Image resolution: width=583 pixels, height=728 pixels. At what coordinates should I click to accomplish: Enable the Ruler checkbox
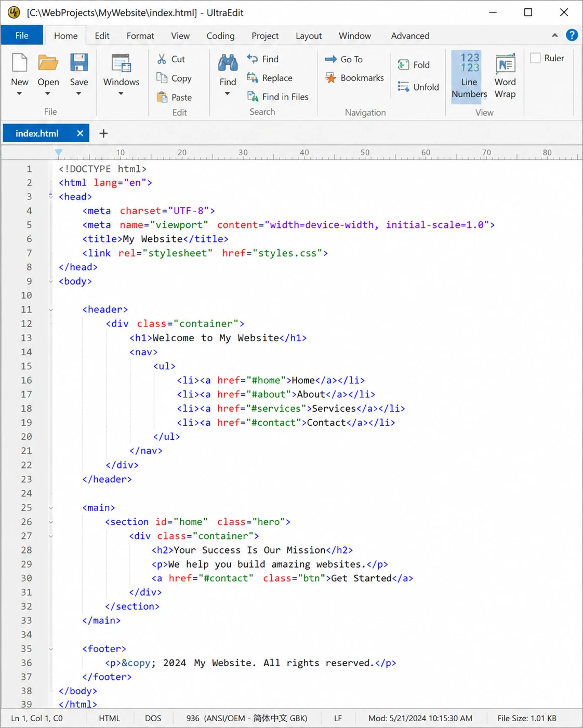[x=535, y=58]
